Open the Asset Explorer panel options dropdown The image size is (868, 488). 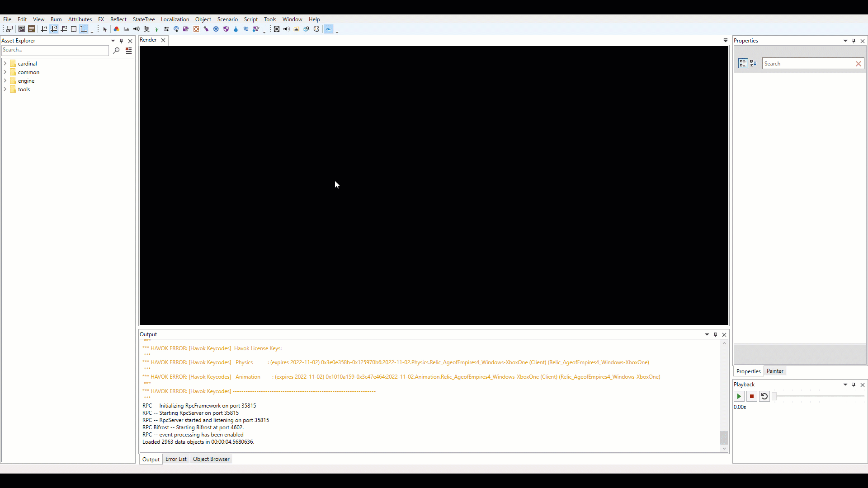tap(113, 41)
